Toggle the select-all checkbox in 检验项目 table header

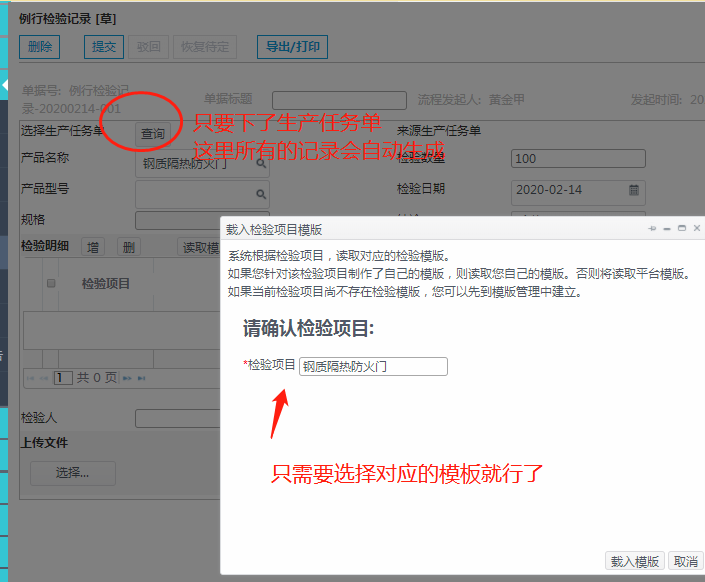(x=51, y=284)
